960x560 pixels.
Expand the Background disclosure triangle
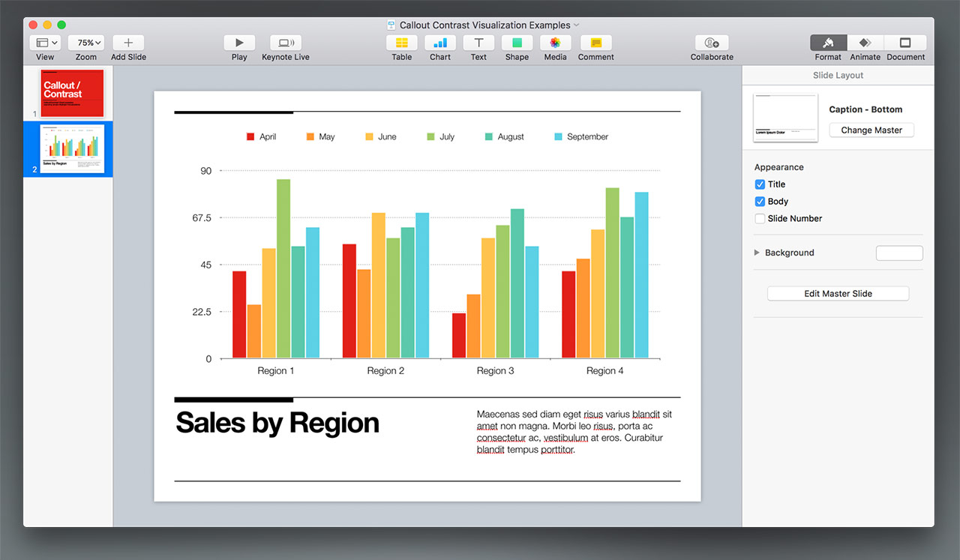tap(757, 253)
